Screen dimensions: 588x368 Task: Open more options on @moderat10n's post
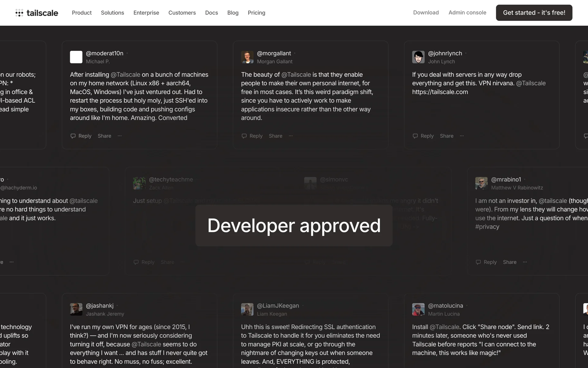pyautogui.click(x=119, y=136)
